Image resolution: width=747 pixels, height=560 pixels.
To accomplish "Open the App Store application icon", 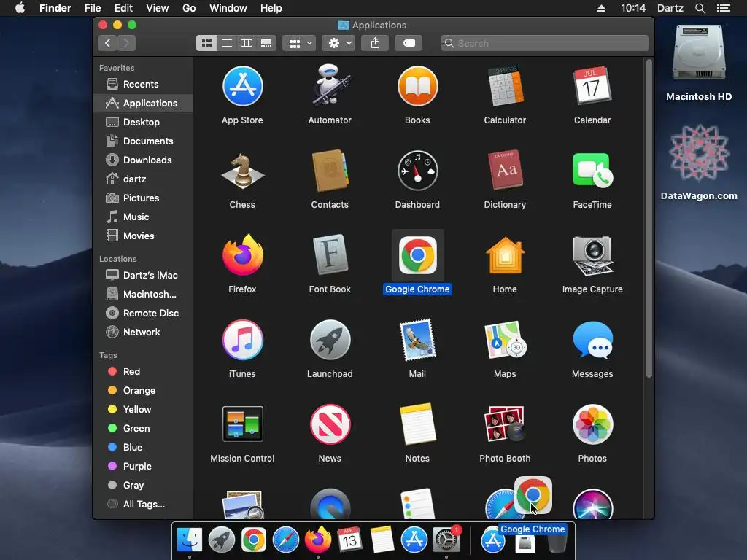I will 242,86.
